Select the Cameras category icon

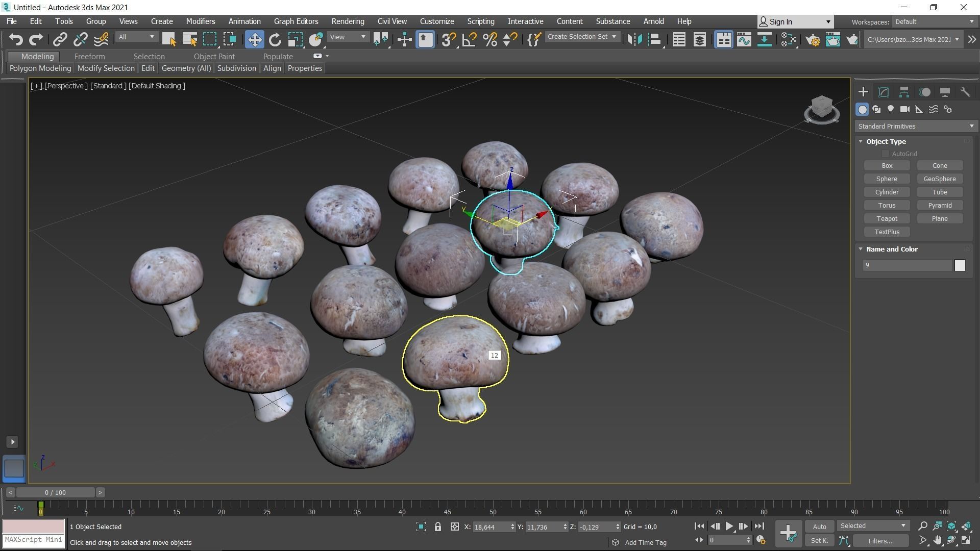pyautogui.click(x=905, y=109)
